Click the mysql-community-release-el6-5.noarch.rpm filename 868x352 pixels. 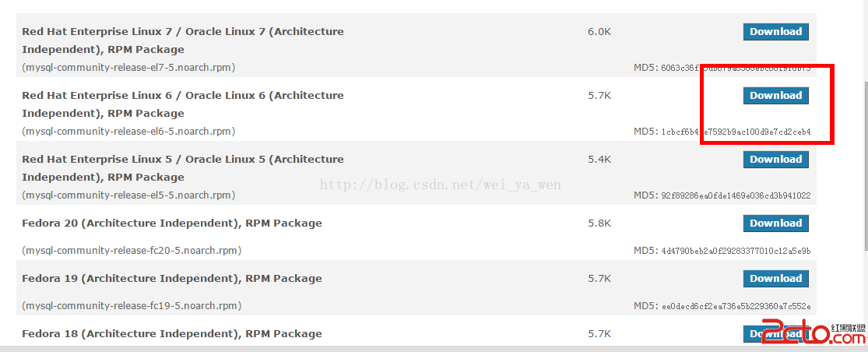(x=128, y=132)
